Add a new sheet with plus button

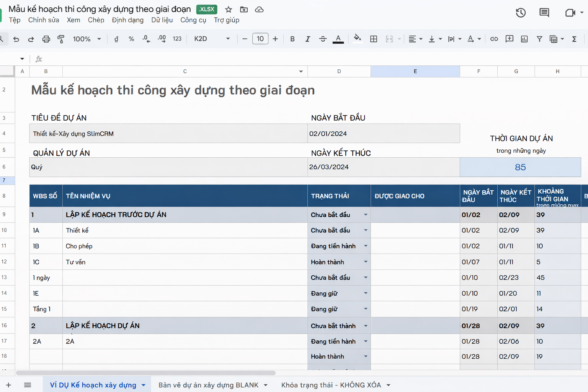(8, 385)
